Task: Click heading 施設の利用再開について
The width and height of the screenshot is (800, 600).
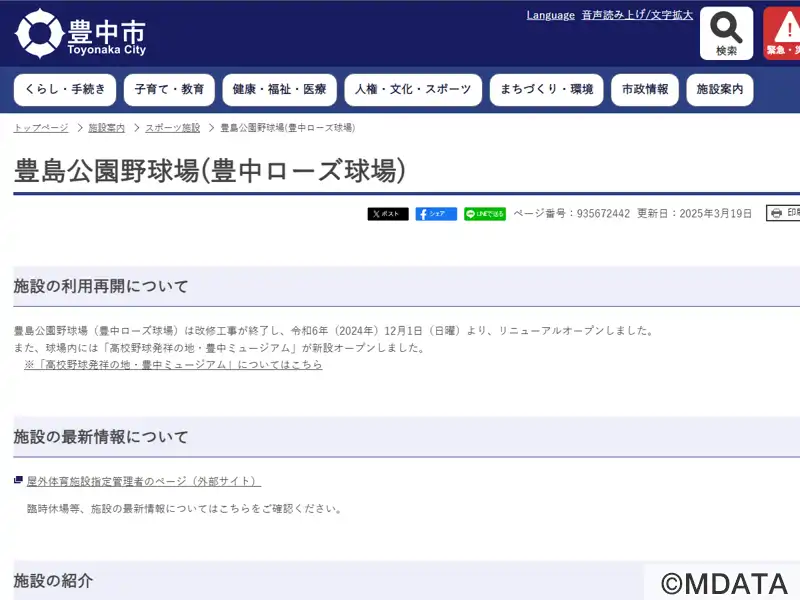Action: [101, 286]
